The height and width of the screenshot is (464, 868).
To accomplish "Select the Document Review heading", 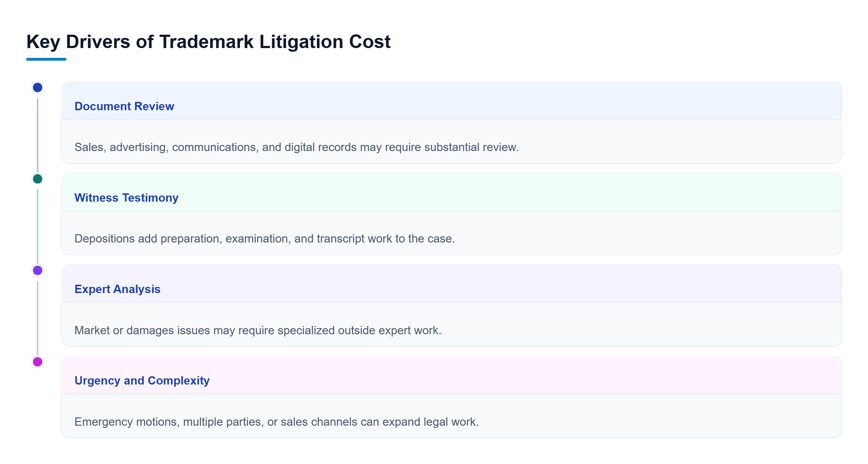I will point(124,106).
